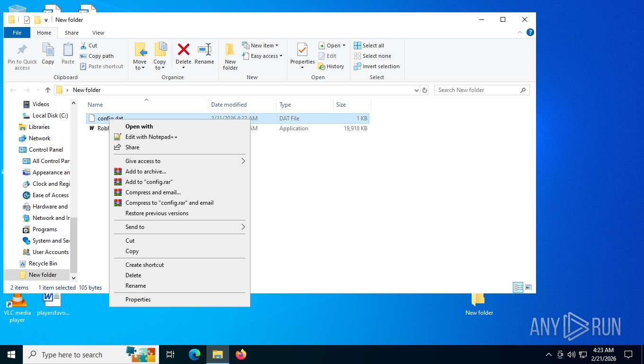Open Microsoft Edge from taskbar
The width and height of the screenshot is (644, 364).
coord(195,355)
